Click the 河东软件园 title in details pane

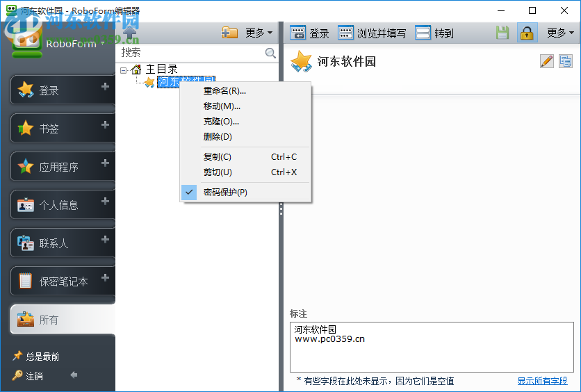coord(347,61)
